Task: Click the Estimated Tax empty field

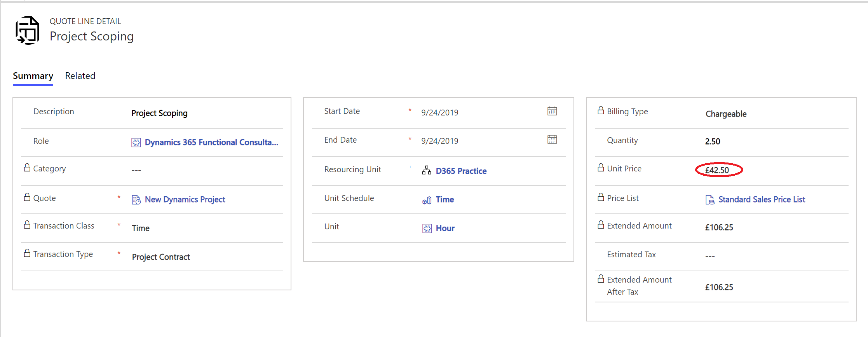Action: (x=710, y=256)
